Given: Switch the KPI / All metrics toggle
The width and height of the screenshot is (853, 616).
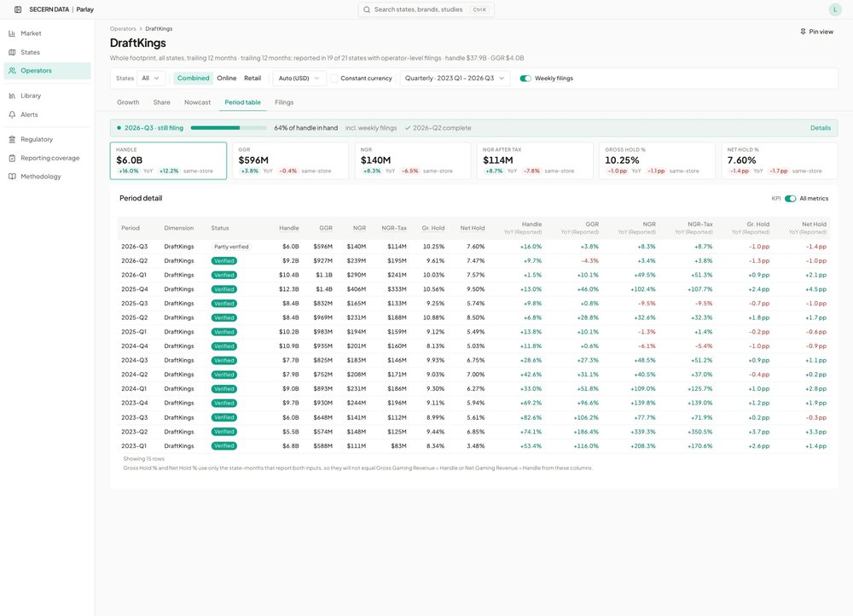Looking at the screenshot, I should (x=791, y=199).
